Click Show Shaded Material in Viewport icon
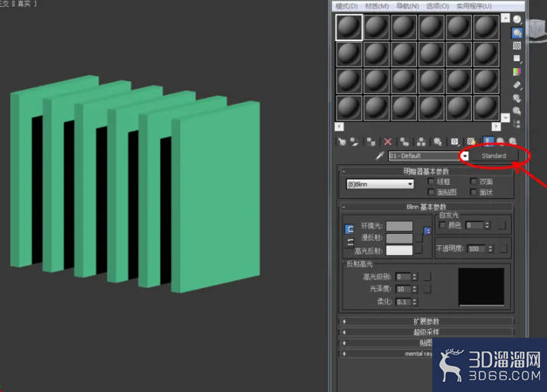Screen dimensions: 547x392 (x=471, y=141)
